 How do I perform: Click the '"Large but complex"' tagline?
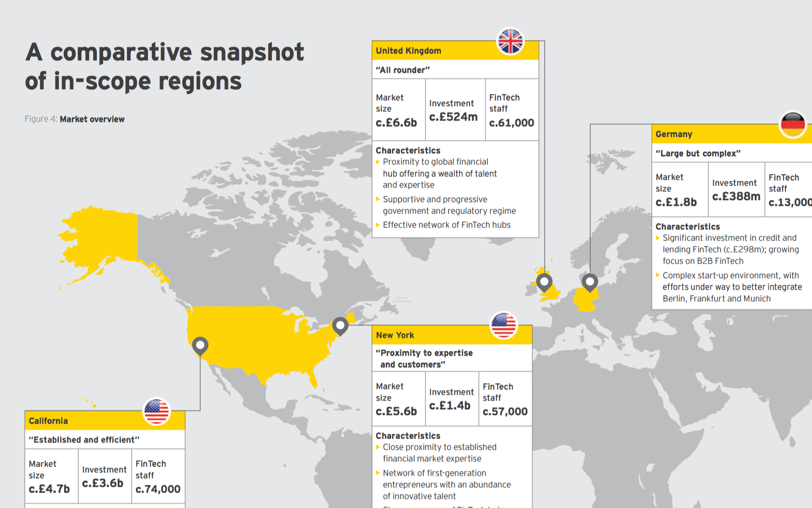[698, 153]
